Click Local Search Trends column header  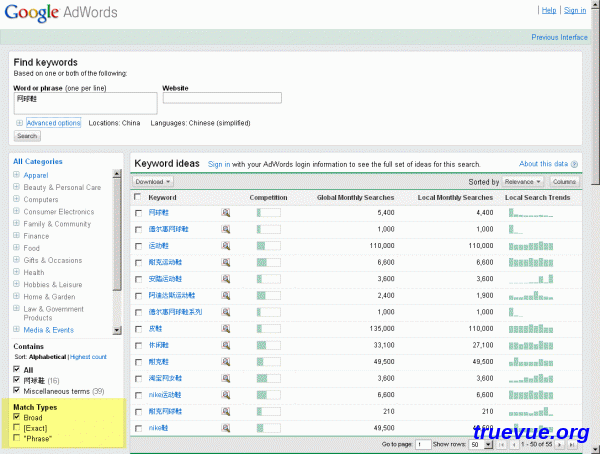coord(538,198)
